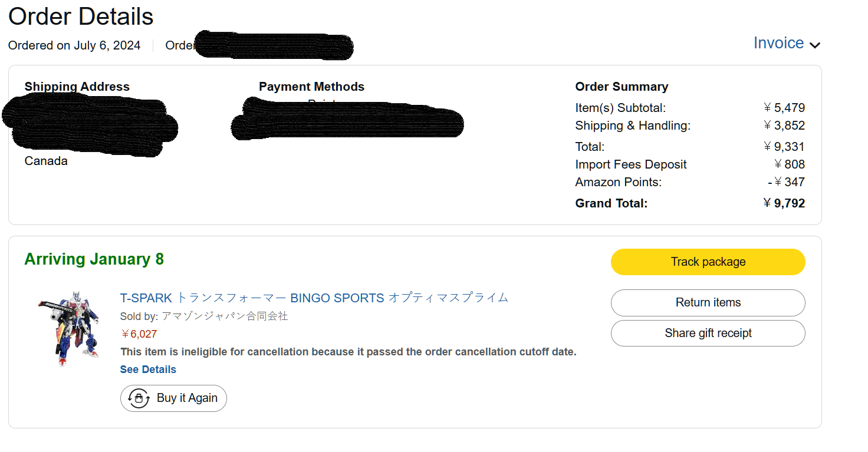Click the green Arriving January 8 status

[94, 259]
